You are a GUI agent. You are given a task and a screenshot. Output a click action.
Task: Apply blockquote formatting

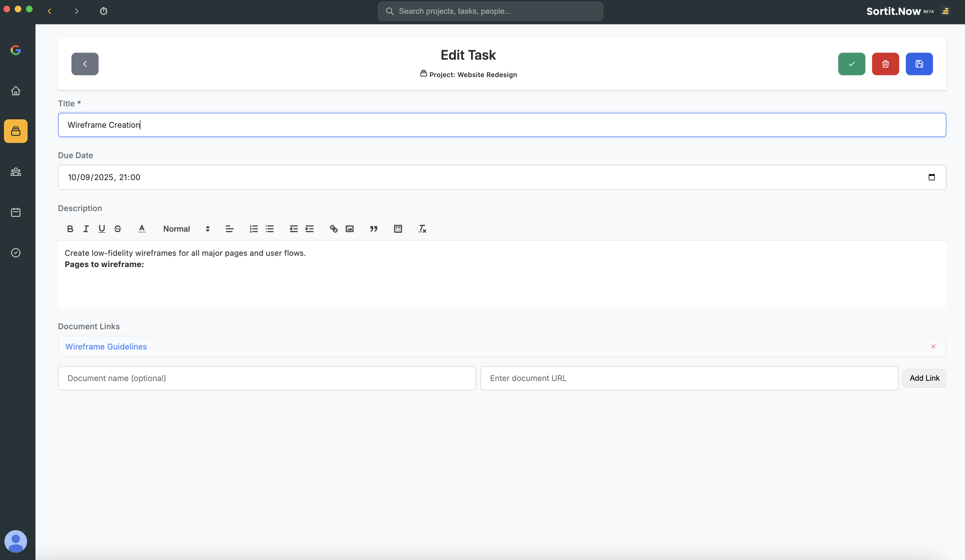374,229
